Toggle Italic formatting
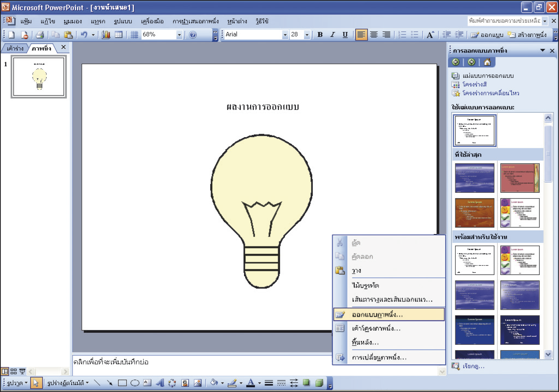The image size is (559, 392). click(x=332, y=35)
